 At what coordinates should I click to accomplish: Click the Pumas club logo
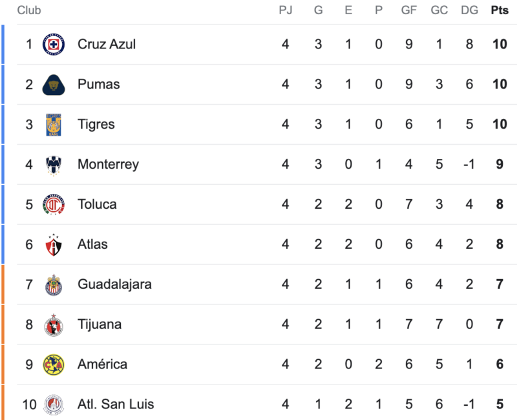click(x=53, y=85)
